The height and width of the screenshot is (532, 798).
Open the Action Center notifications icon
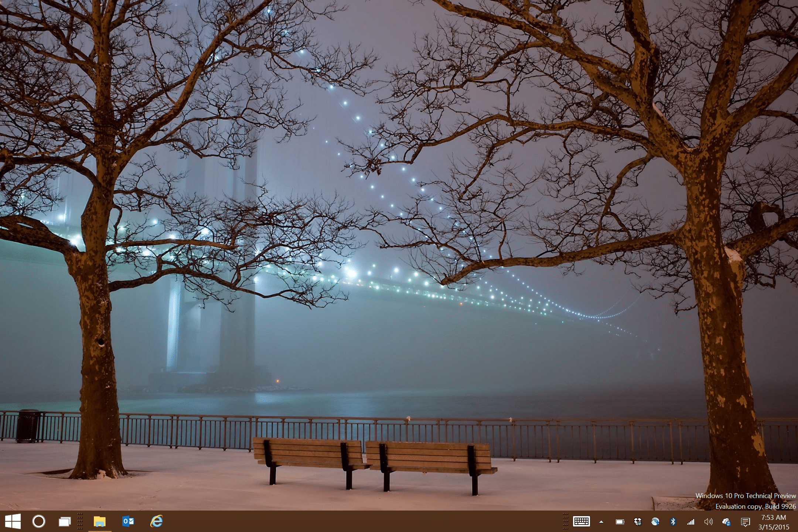coord(745,522)
